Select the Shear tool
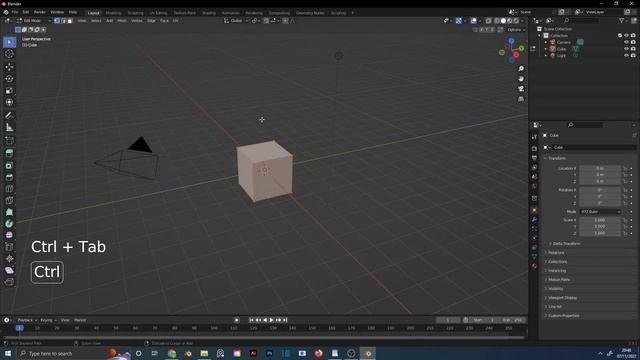 click(9, 270)
